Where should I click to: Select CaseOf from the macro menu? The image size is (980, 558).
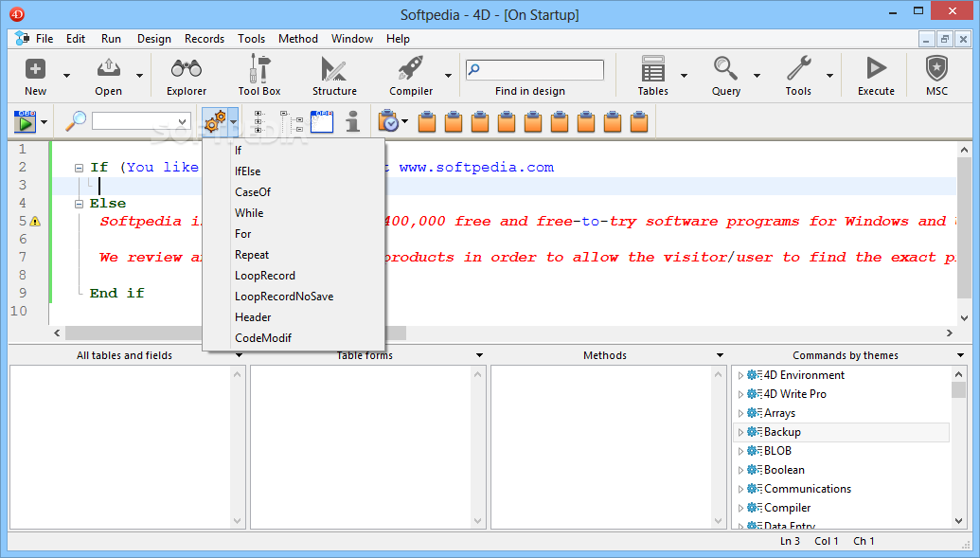294,192
